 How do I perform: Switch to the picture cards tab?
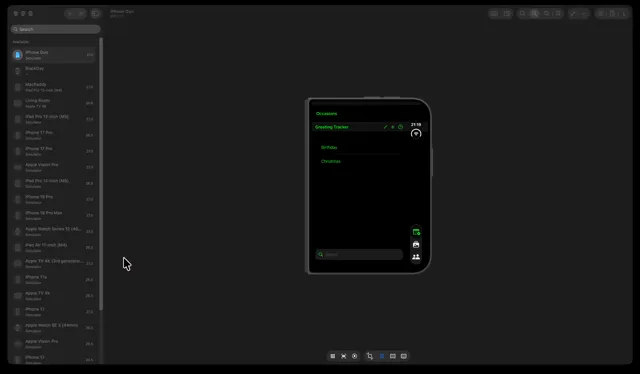click(x=416, y=245)
